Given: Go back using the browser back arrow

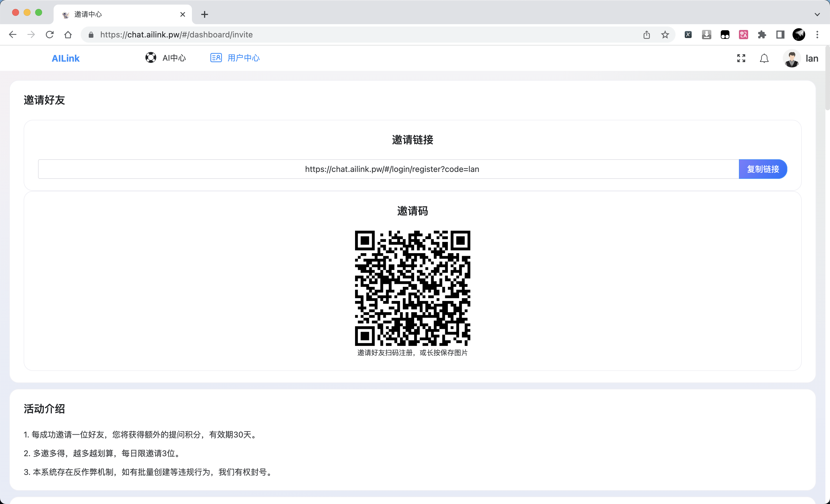Looking at the screenshot, I should point(13,35).
